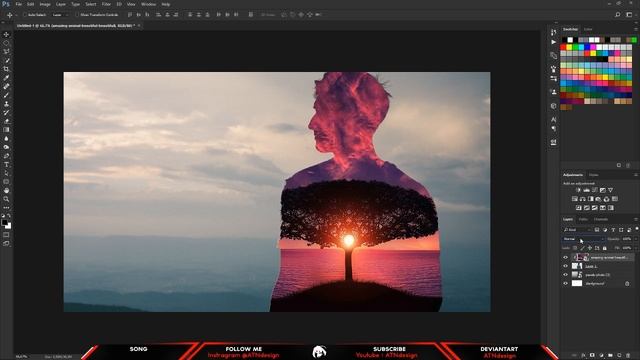Viewport: 640px width, 360px height.
Task: Open the Adjustments panel flyout menu
Action: point(636,175)
